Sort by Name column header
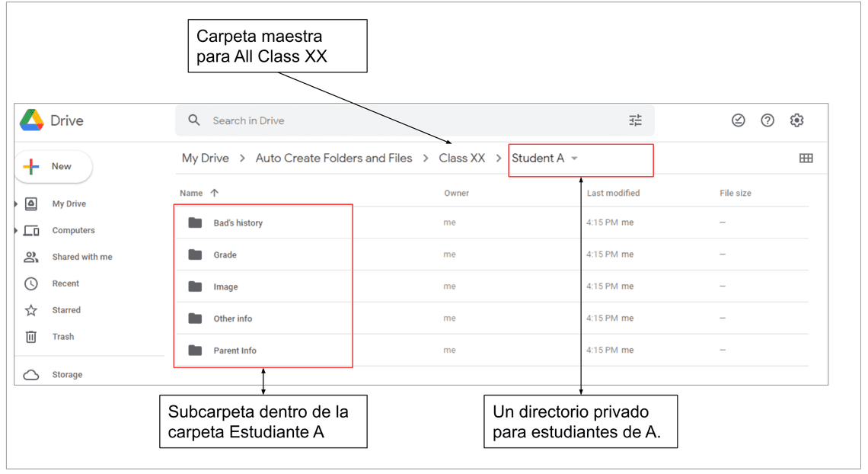 tap(192, 194)
